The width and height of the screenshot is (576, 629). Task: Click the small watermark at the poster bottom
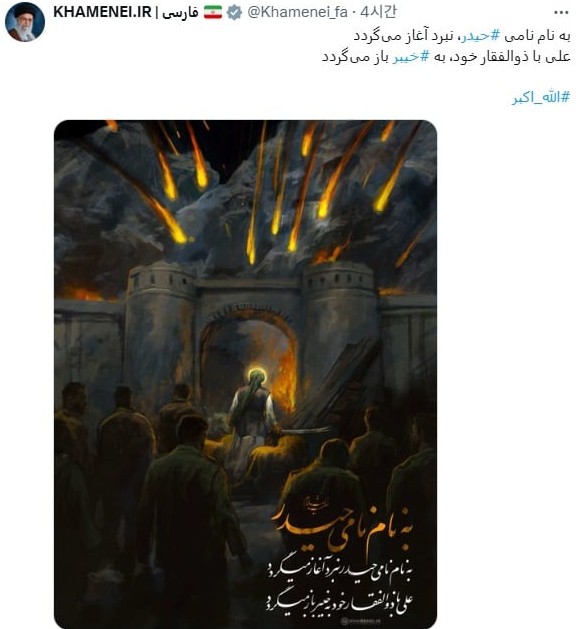pos(361,621)
